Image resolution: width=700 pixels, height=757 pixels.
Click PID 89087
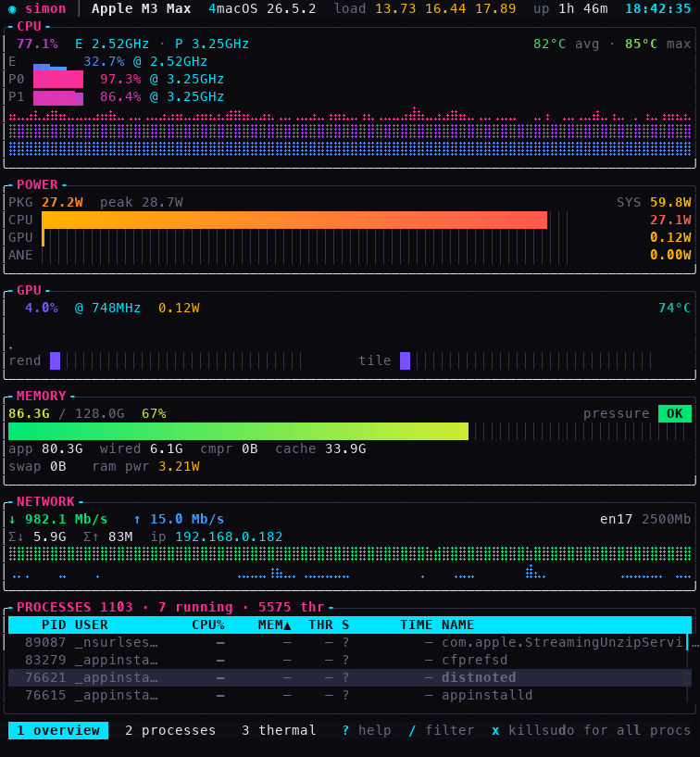[x=45, y=643]
